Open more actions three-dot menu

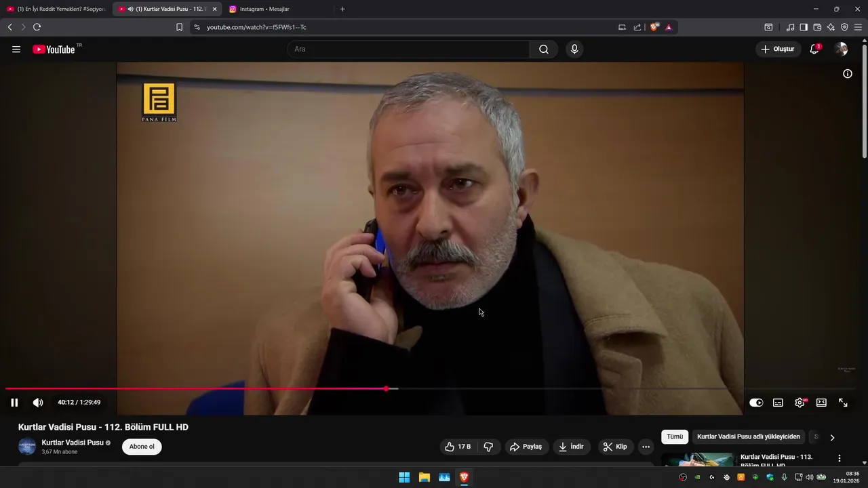pyautogui.click(x=646, y=447)
